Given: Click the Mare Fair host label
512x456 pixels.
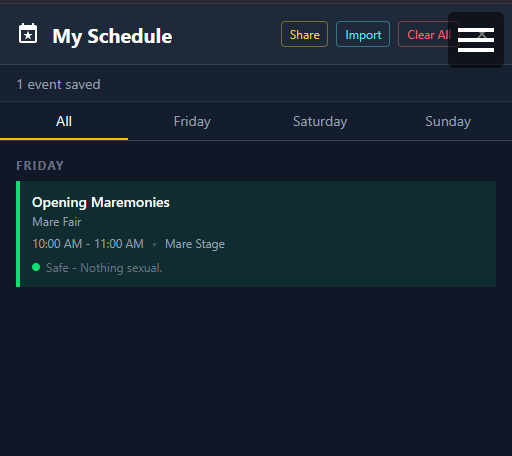Looking at the screenshot, I should (x=57, y=222).
